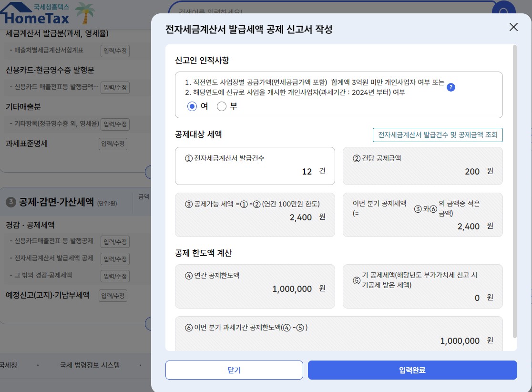Screen dimensions: 532x392
Task: Open the 국세 법령정보 시스템 footer link
Action: 90,365
